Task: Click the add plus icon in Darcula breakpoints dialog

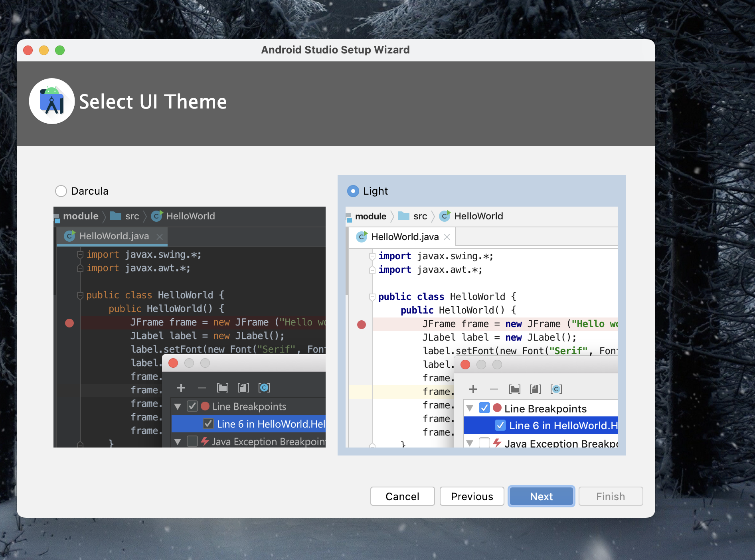Action: (x=181, y=388)
